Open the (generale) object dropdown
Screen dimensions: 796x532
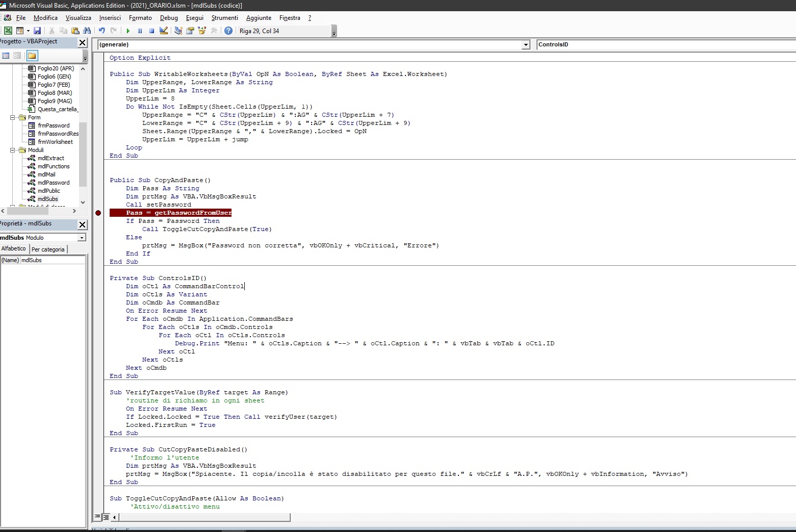[526, 45]
